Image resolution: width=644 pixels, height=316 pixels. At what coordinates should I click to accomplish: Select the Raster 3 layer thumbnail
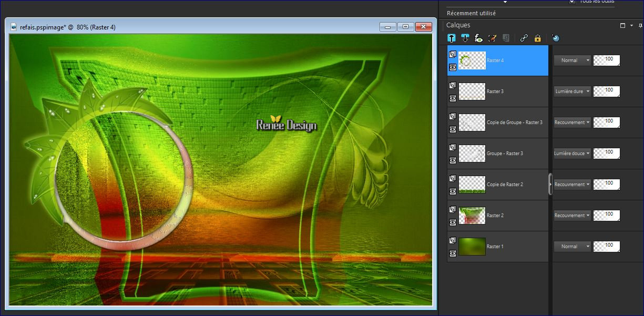[x=472, y=91]
